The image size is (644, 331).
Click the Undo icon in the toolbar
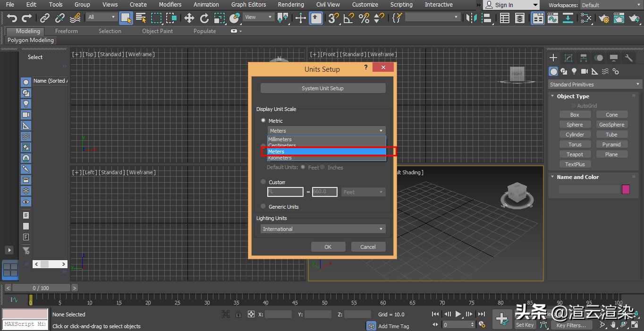11,18
